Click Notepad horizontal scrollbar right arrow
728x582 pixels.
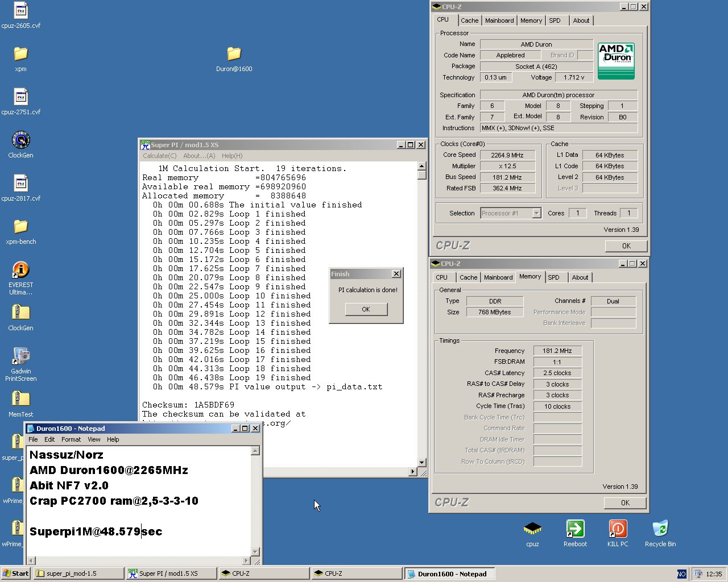pyautogui.click(x=246, y=560)
